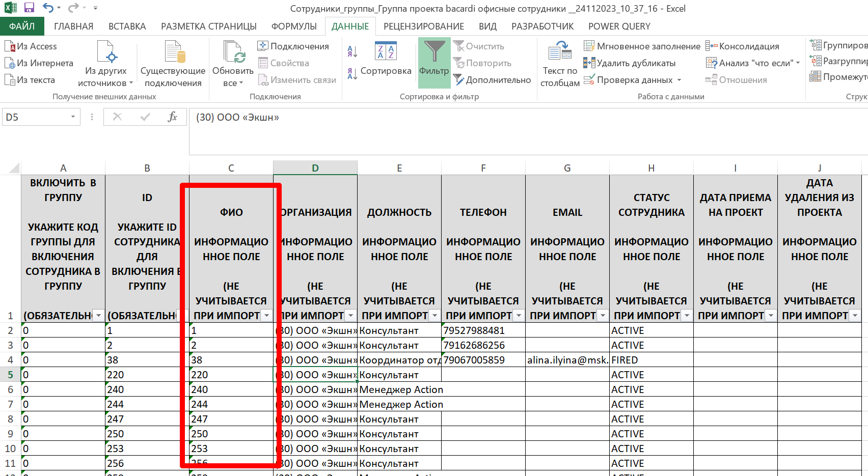Open the Сортировка dialog
Viewport: 868px width, 476px height.
point(386,60)
